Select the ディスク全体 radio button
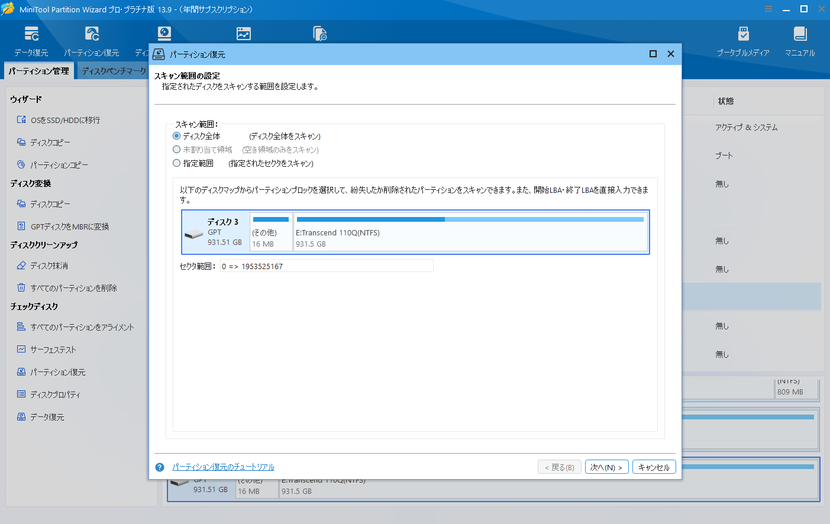 (x=177, y=136)
